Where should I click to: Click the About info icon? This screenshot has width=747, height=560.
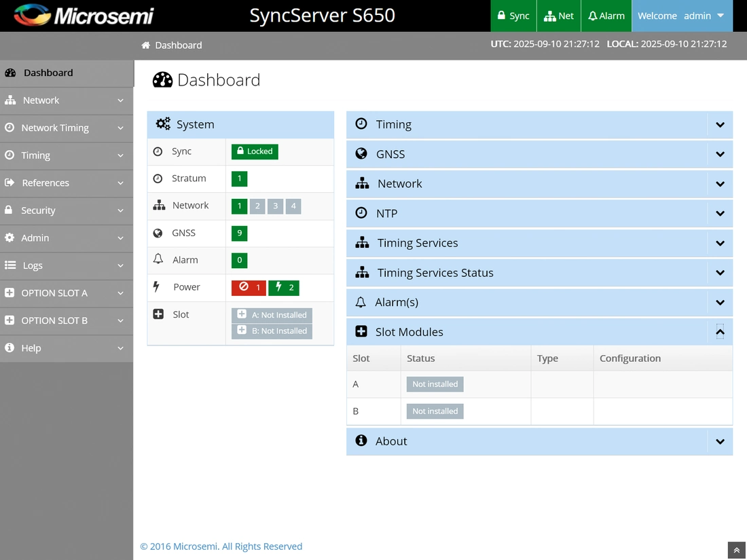tap(361, 441)
